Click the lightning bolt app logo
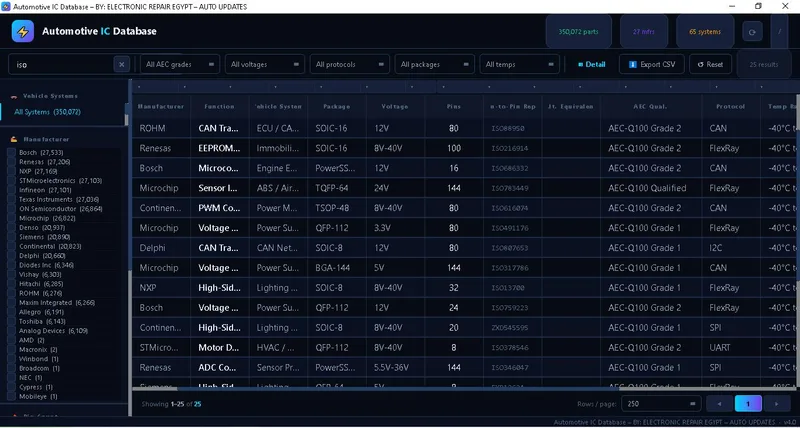 click(22, 31)
